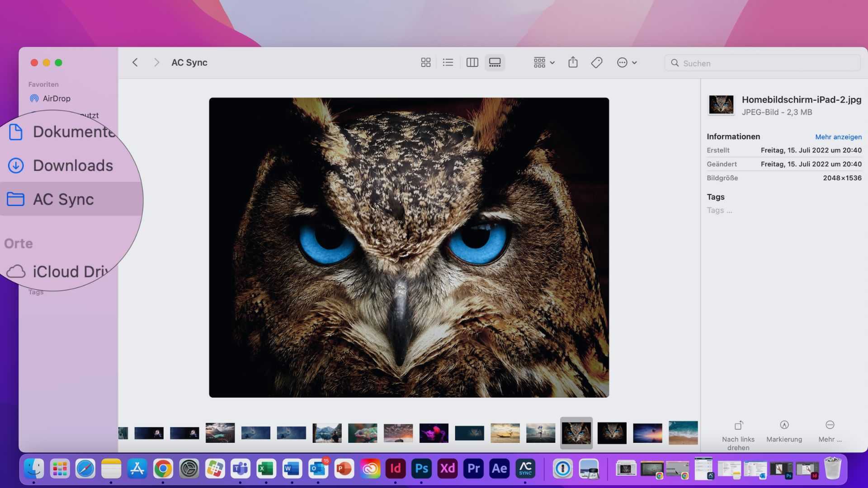Switch to list view
This screenshot has height=488, width=868.
point(448,63)
